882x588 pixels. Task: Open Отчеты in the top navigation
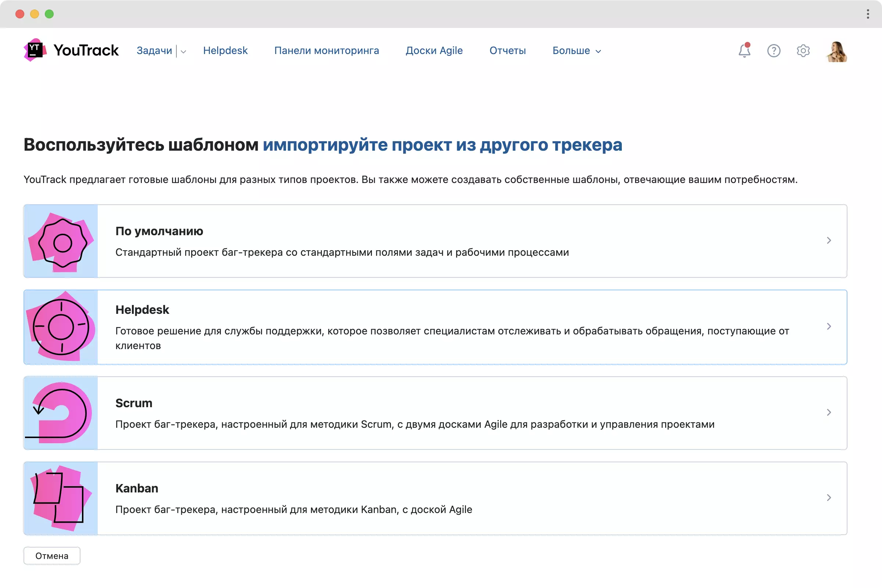(x=508, y=51)
